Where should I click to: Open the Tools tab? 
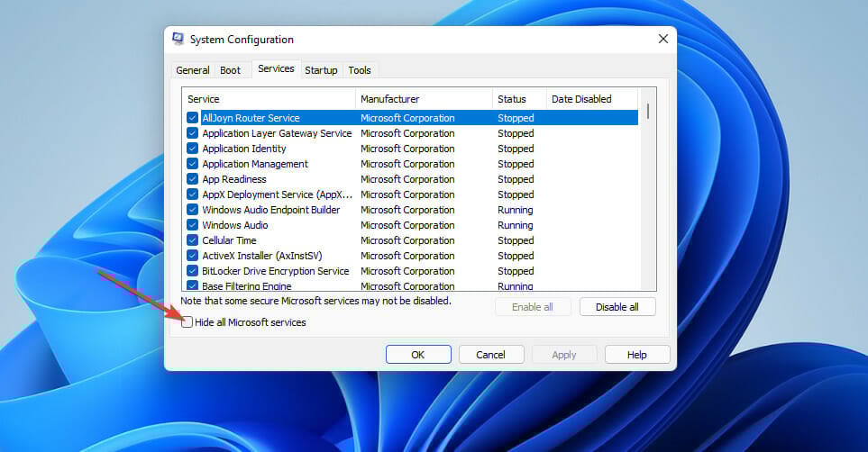pos(360,70)
